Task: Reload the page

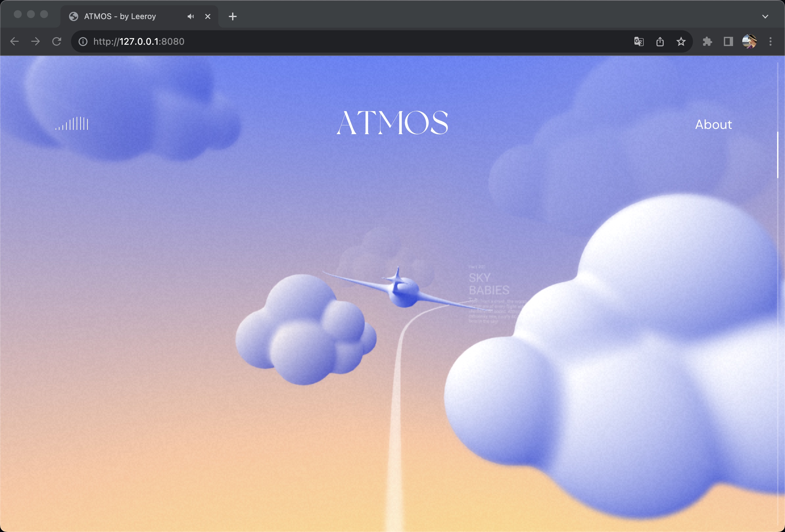Action: tap(57, 41)
